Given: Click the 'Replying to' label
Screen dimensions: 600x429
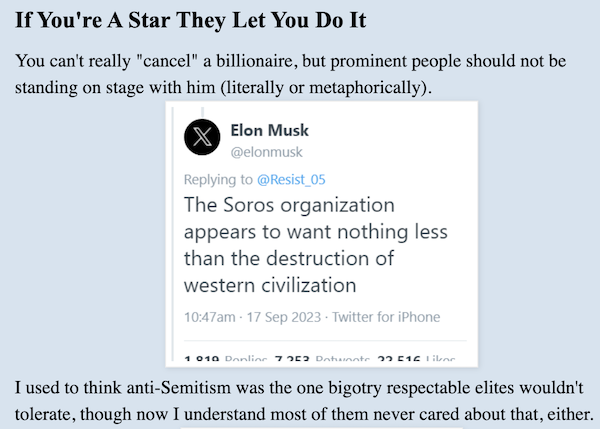Looking at the screenshot, I should click(x=218, y=179).
